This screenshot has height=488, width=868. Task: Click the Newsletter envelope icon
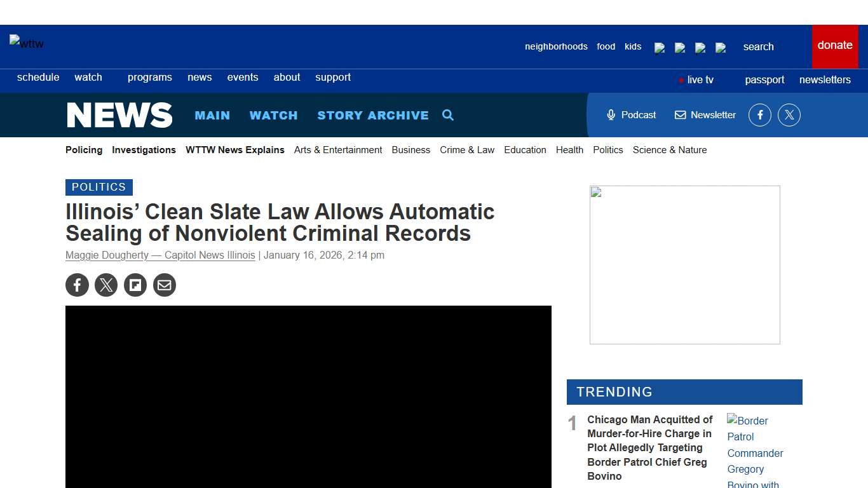pyautogui.click(x=679, y=115)
